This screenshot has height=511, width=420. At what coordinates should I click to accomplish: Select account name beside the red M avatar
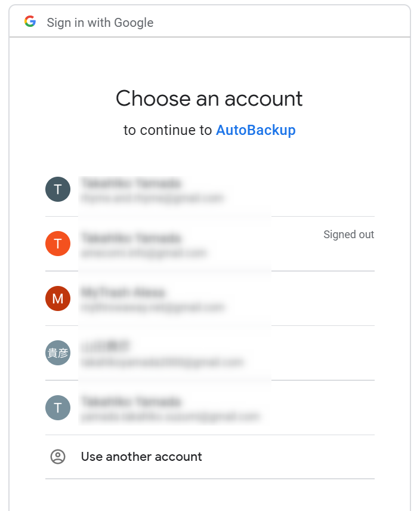pyautogui.click(x=123, y=293)
